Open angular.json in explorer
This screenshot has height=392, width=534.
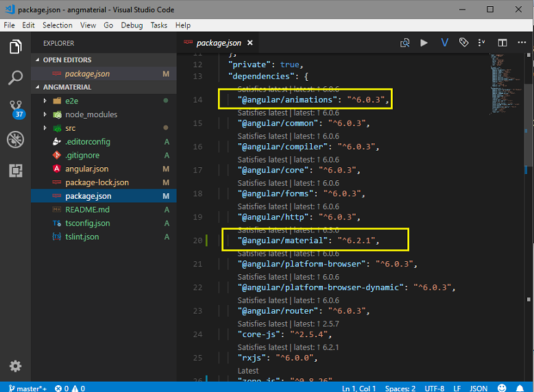104,169
